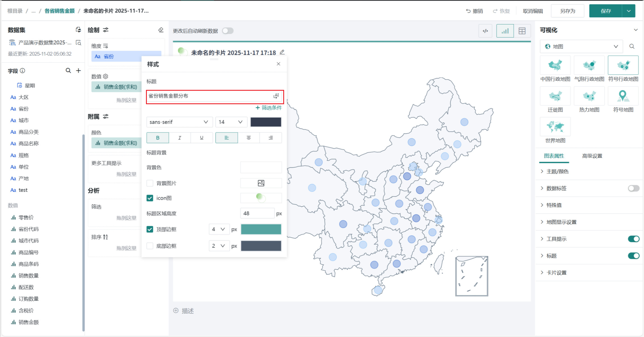Expand the 主题/颜色 section
The width and height of the screenshot is (644, 337).
click(557, 171)
